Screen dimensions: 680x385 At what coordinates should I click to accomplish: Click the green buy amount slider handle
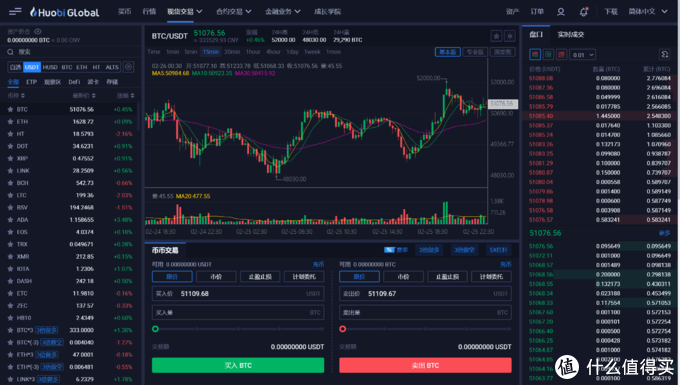(x=155, y=329)
